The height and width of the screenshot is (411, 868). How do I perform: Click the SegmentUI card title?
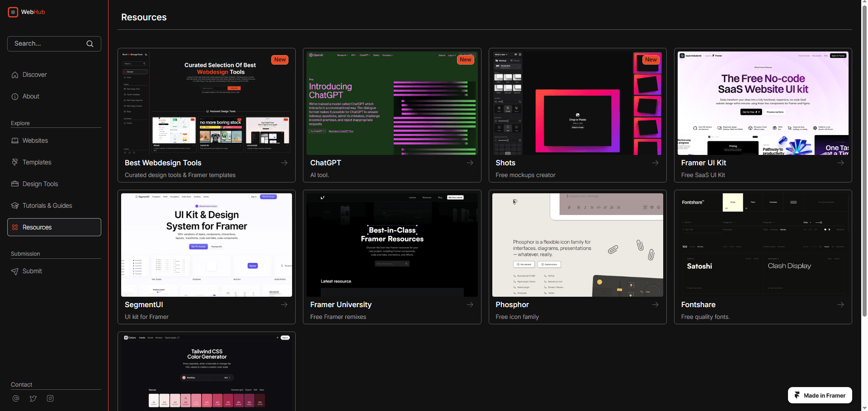click(144, 304)
